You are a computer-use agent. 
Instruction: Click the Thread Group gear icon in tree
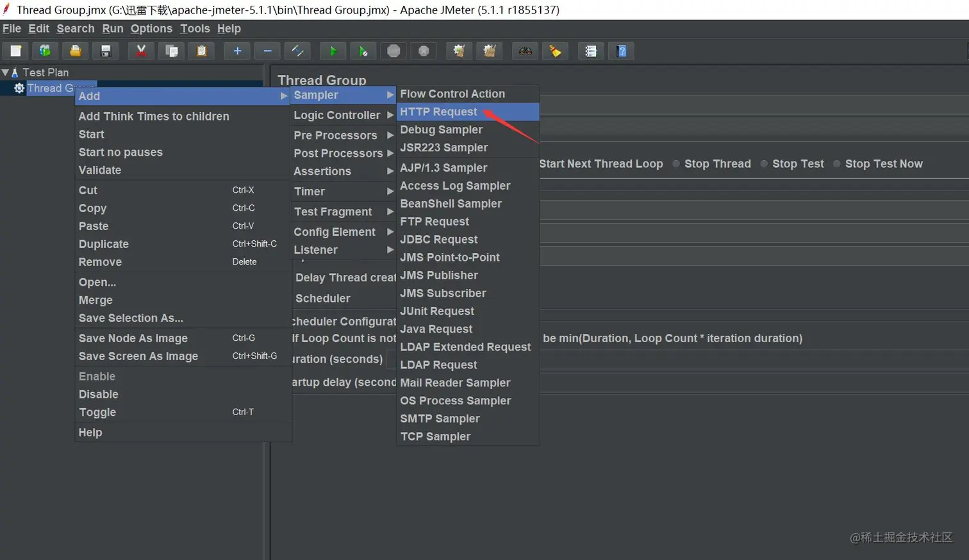coord(19,88)
